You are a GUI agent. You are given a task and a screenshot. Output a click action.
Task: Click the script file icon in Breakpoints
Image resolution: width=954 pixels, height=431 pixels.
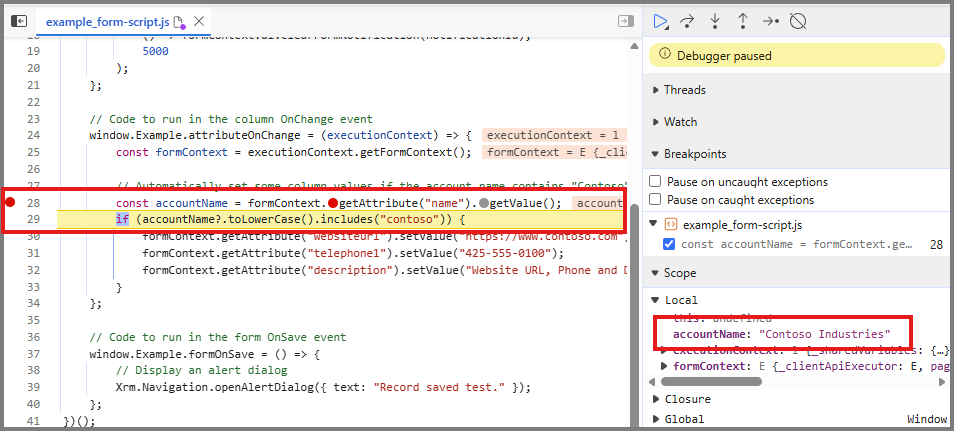tap(670, 225)
